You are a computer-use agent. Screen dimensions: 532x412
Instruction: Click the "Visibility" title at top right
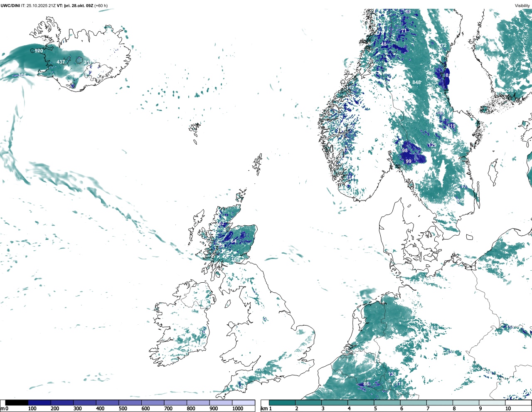click(522, 5)
